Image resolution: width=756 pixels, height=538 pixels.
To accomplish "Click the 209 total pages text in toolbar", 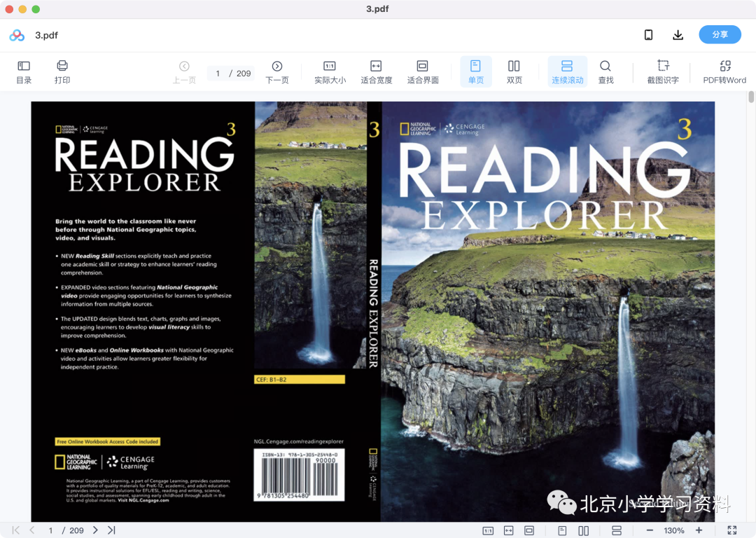I will [x=244, y=74].
